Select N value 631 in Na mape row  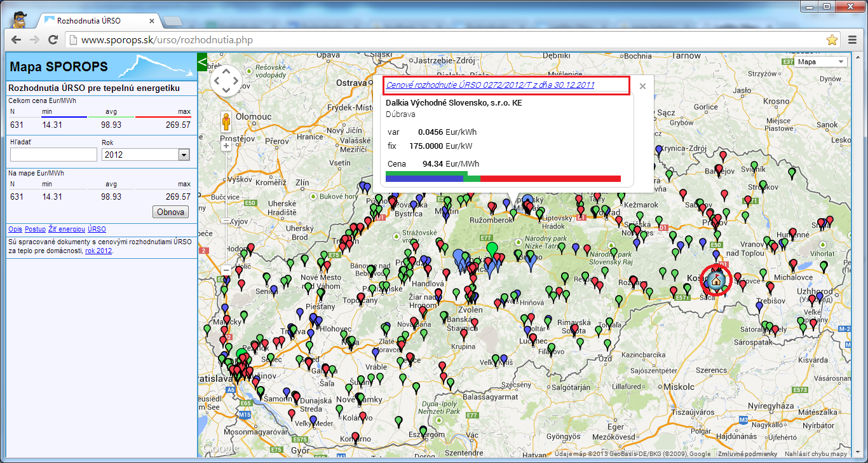(x=17, y=197)
